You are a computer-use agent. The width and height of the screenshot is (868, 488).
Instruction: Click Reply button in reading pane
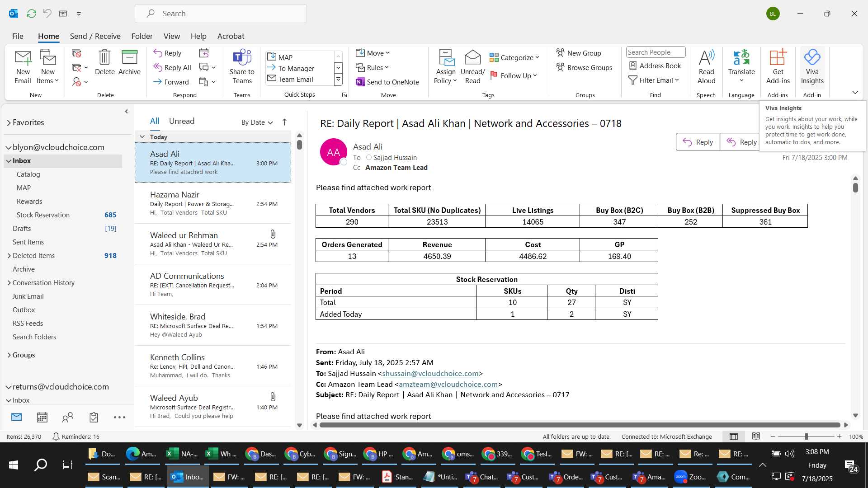(698, 142)
